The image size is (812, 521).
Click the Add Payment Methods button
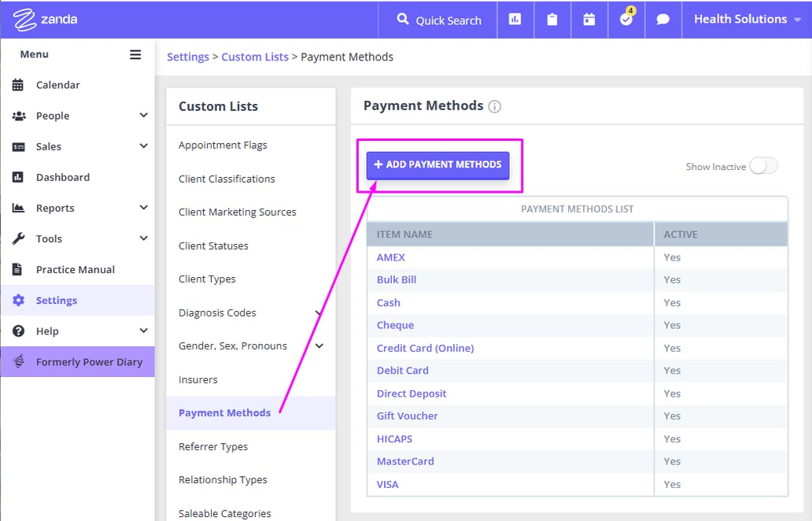(437, 164)
